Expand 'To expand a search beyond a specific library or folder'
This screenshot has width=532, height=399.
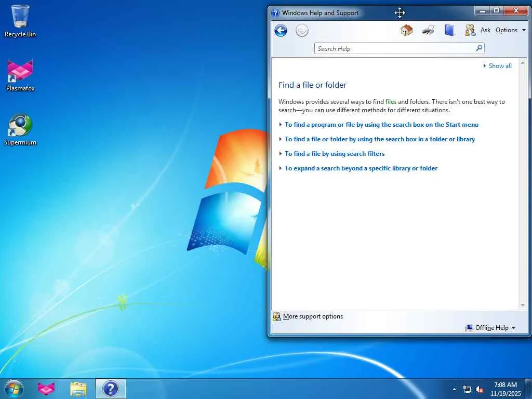361,168
